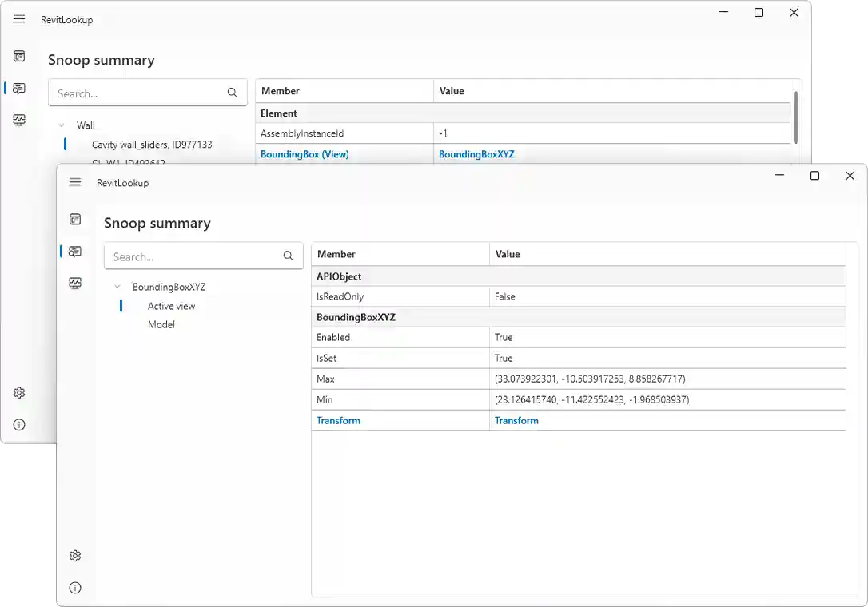The width and height of the screenshot is (868, 607).
Task: Open the hamburger menu in the back RevitLookup window
Action: pyautogui.click(x=19, y=19)
